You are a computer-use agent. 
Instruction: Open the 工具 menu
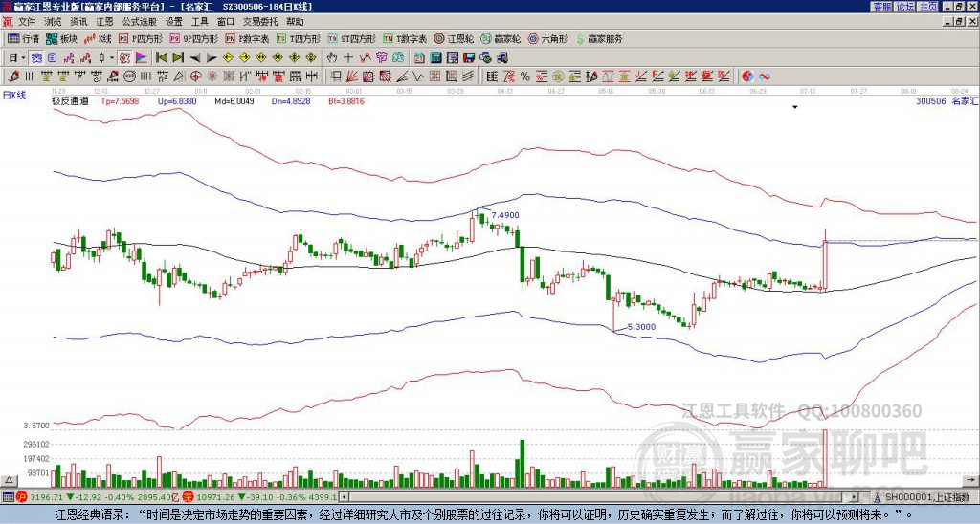199,22
